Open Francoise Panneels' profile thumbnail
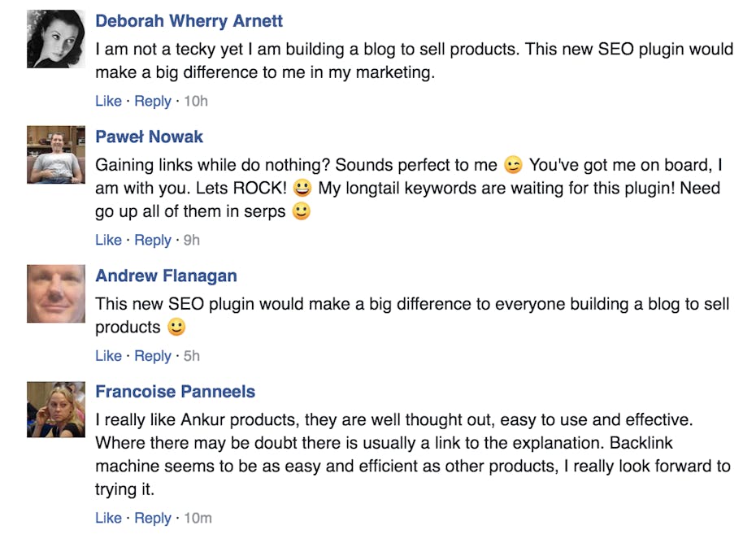 (x=55, y=410)
